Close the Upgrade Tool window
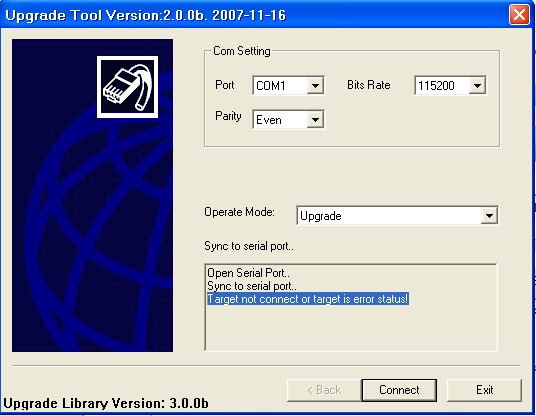536x416 pixels. coord(519,15)
